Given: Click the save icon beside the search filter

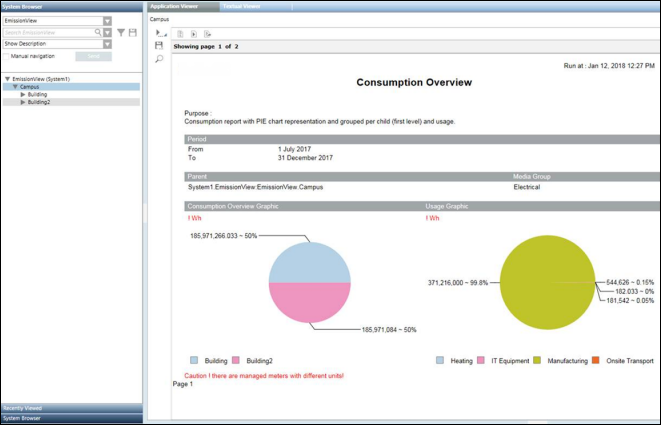Looking at the screenshot, I should pos(133,32).
